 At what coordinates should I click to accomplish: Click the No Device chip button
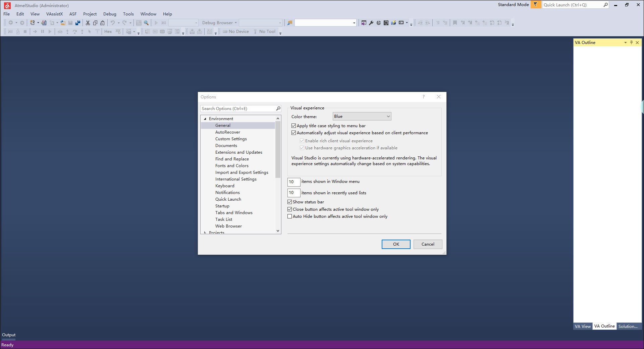pyautogui.click(x=236, y=32)
